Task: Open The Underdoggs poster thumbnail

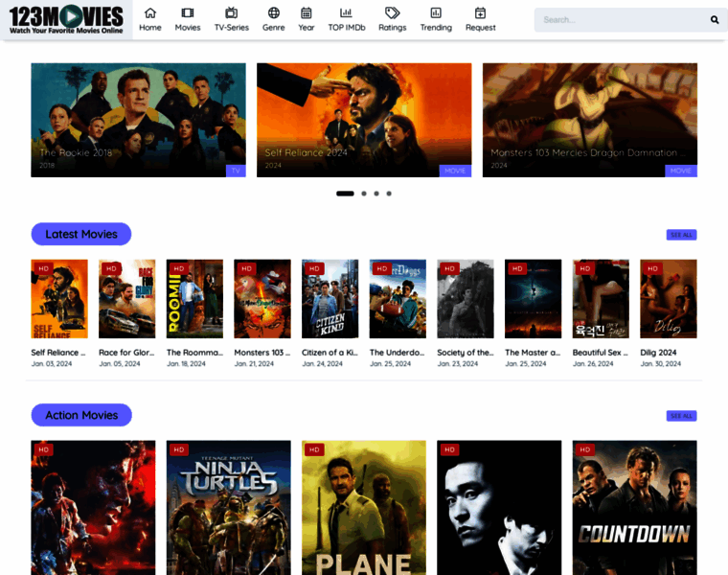Action: [x=398, y=299]
